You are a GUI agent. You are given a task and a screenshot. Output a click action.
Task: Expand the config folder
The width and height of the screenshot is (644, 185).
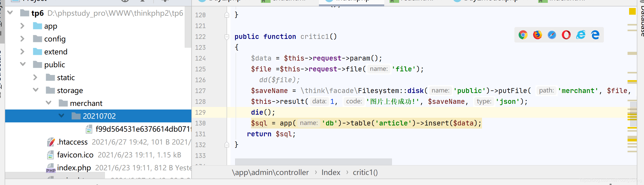pyautogui.click(x=22, y=39)
